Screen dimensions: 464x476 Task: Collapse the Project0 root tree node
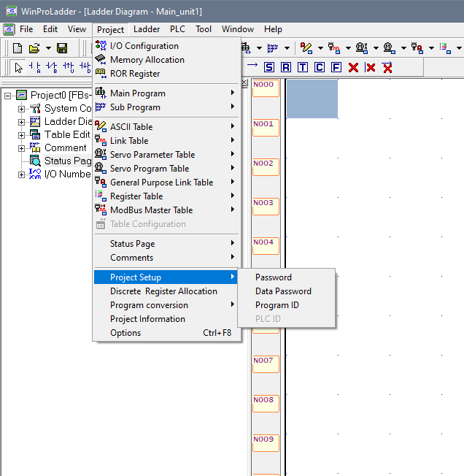tap(7, 96)
